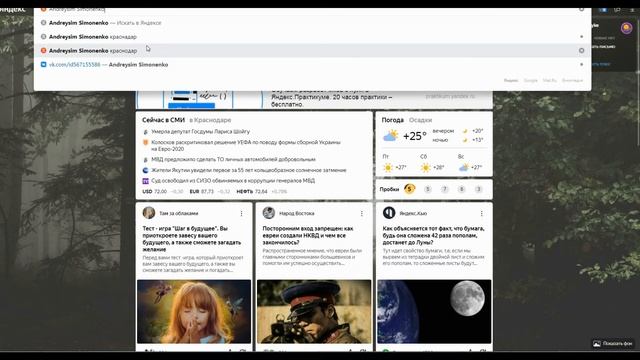Open the 'Народ Востока' channel avatar
The image size is (640, 360).
[x=269, y=213]
